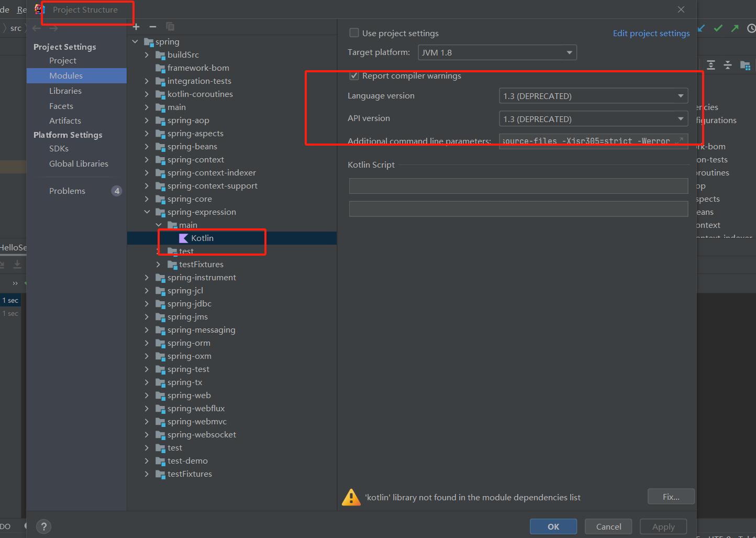This screenshot has width=756, height=538.
Task: Expand the spring-webmvc module
Action: point(147,422)
